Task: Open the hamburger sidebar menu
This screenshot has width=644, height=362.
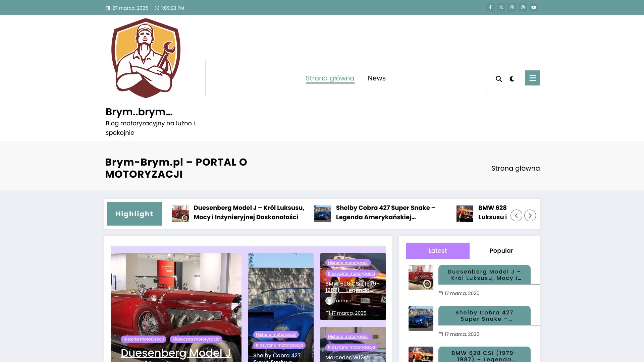Action: point(533,78)
